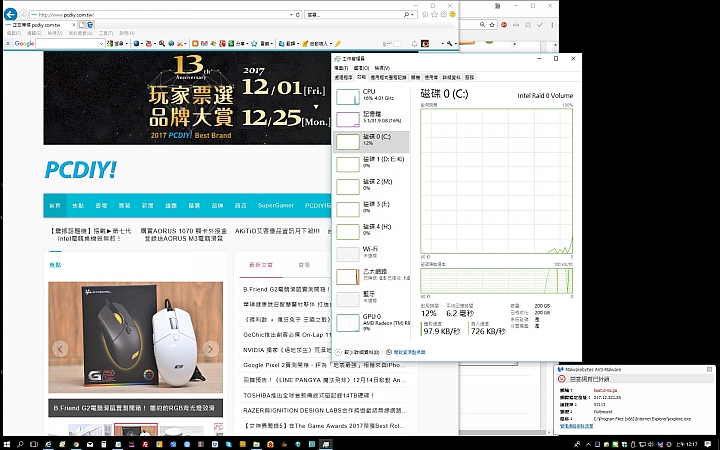This screenshot has height=450, width=720.
Task: Open IE favorites star icon
Action: click(434, 15)
